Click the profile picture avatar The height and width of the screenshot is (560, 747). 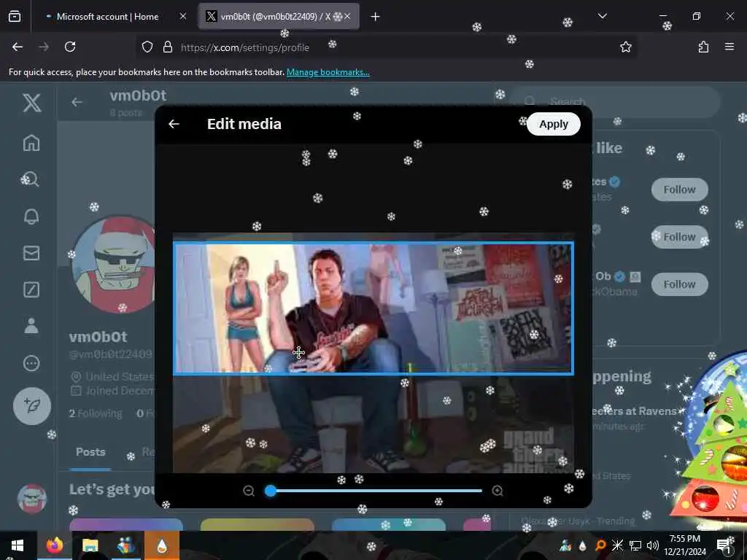pos(115,264)
